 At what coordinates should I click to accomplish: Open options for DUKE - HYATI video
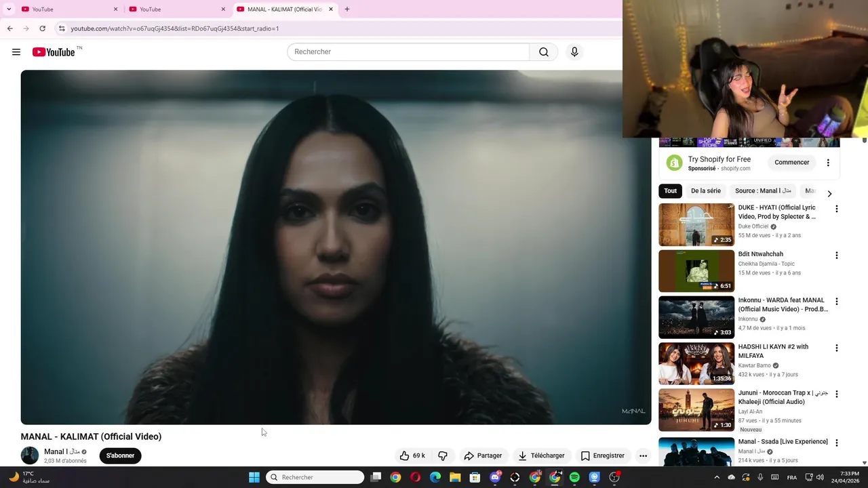(836, 209)
